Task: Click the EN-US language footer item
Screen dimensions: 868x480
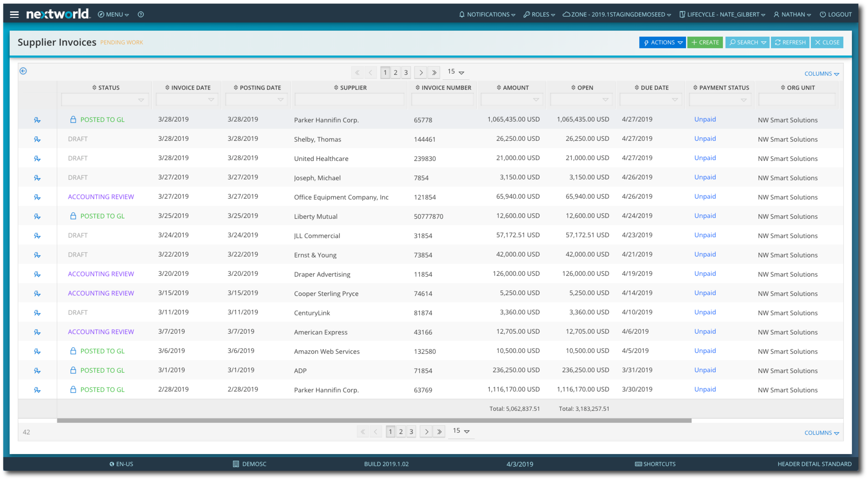Action: click(121, 464)
